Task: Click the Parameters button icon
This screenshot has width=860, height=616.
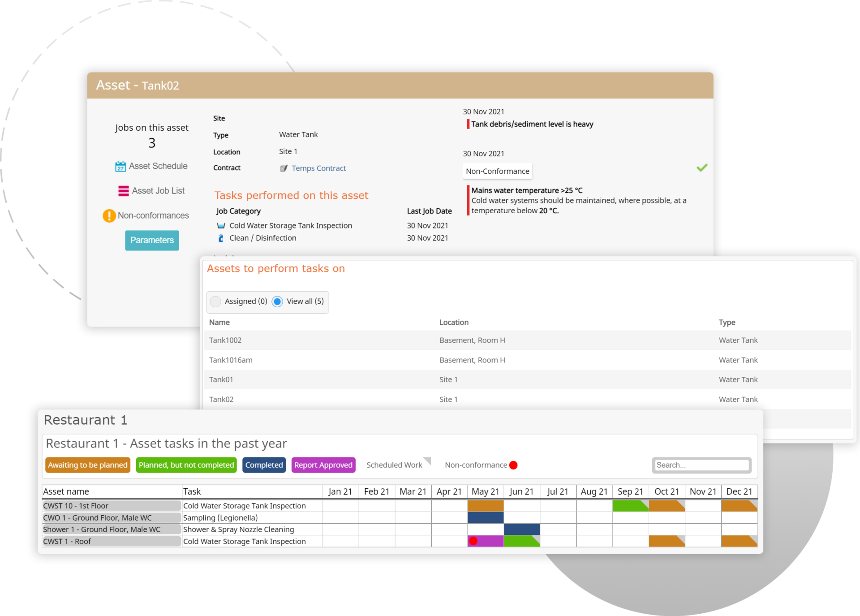Action: point(152,239)
